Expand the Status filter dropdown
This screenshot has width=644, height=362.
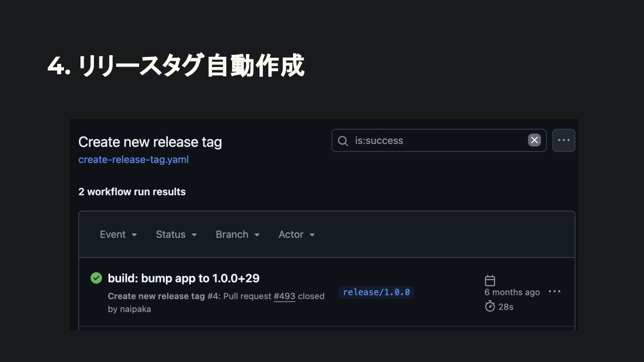click(176, 235)
